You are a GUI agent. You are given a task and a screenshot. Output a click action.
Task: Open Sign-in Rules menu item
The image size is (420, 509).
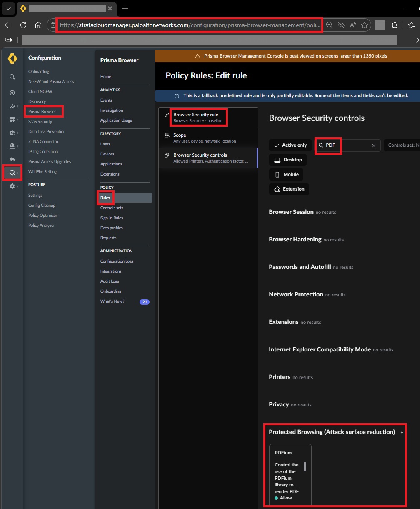pos(112,218)
